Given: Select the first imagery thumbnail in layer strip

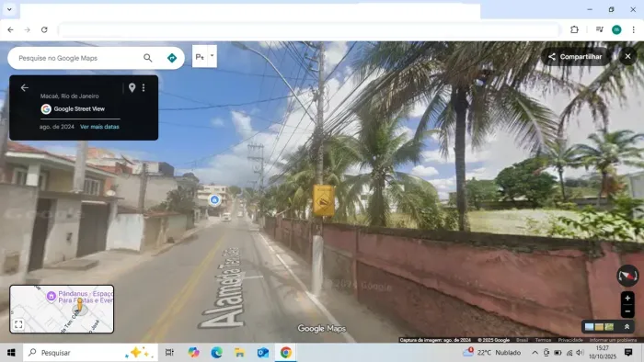Looking at the screenshot, I should 589,327.
